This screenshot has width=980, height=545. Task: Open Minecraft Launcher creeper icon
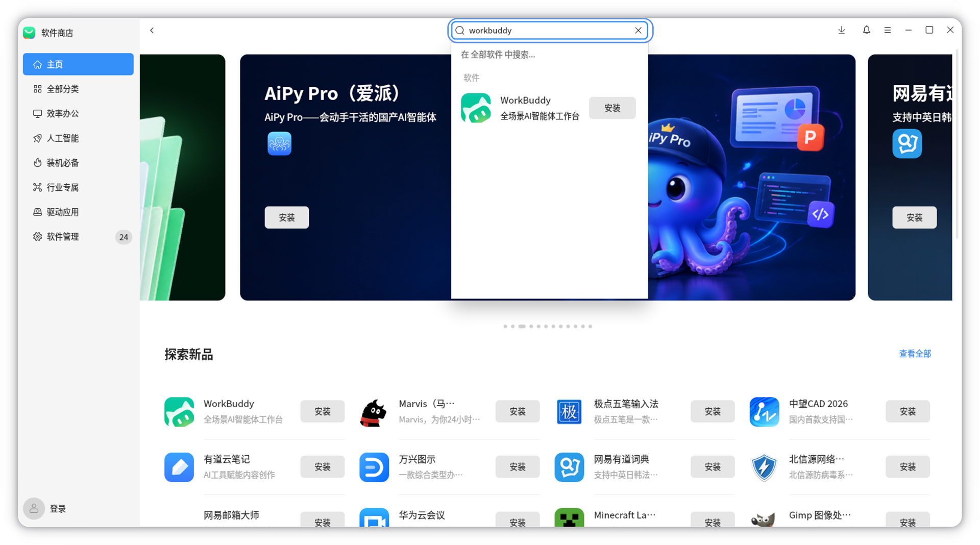(569, 517)
